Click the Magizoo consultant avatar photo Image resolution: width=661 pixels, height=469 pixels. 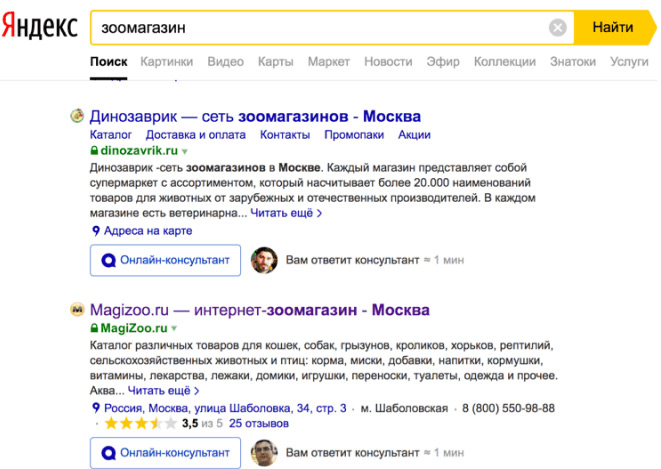[x=264, y=453]
